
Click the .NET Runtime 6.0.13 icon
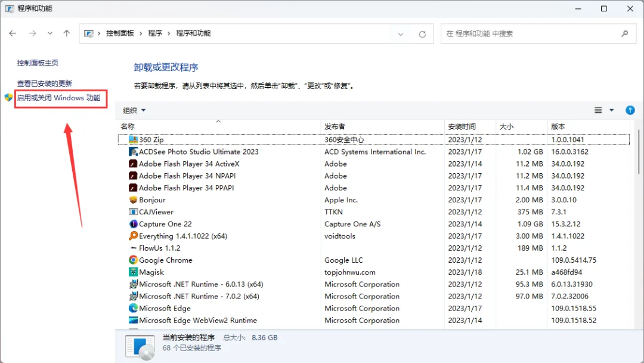[x=133, y=284]
